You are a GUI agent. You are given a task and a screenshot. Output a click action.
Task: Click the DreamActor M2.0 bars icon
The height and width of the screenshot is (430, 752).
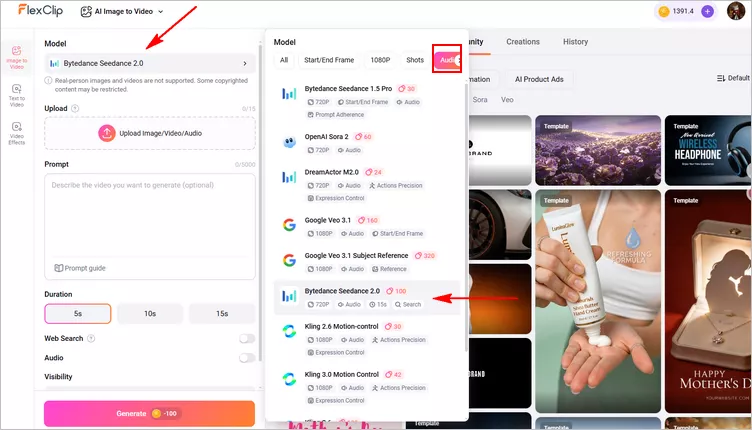pos(289,177)
